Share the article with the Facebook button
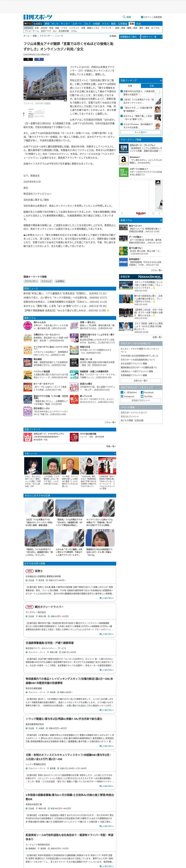The width and height of the screenshot is (186, 868). coord(39,59)
